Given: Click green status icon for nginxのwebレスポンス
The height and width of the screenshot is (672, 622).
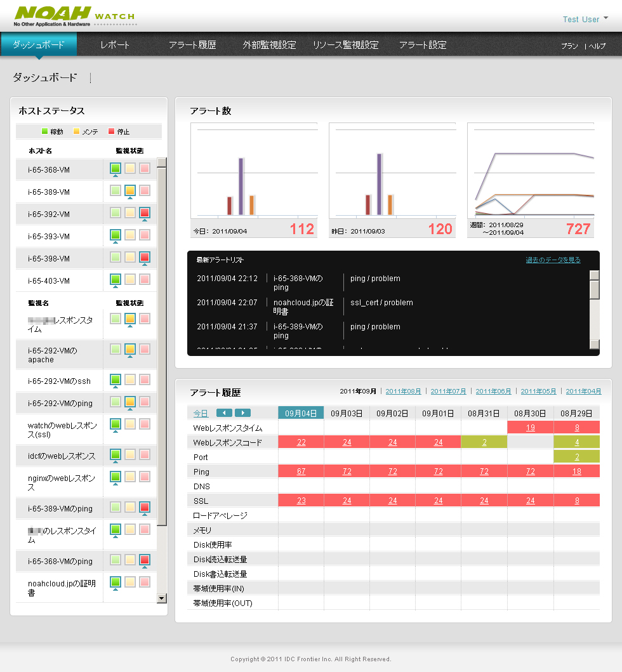Looking at the screenshot, I should click(116, 477).
